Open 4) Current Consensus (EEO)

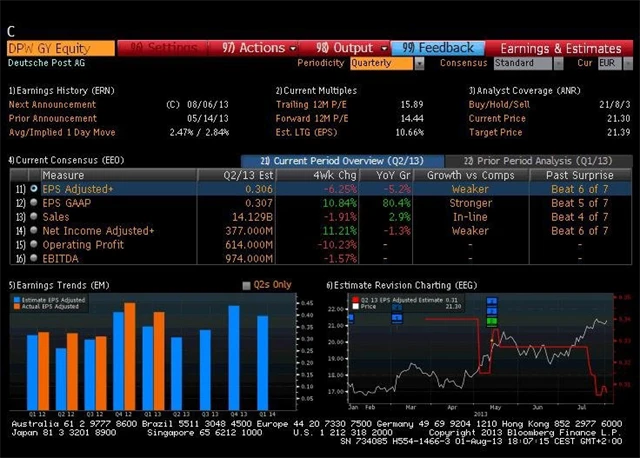[x=66, y=160]
